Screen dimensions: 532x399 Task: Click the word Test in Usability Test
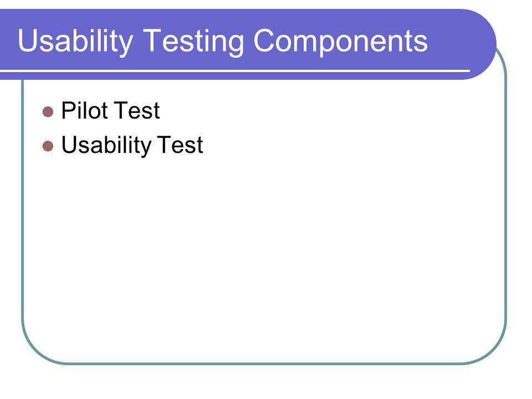coord(181,146)
